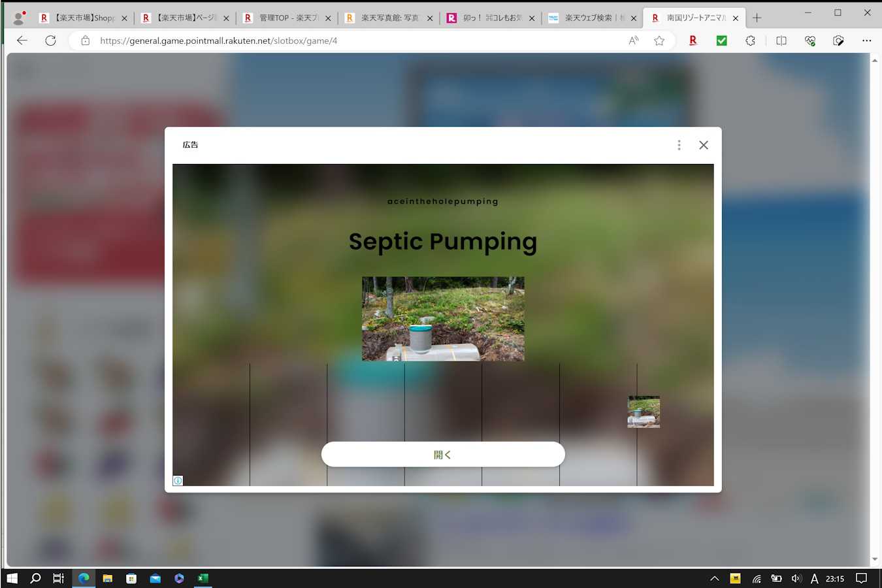Open Edge settings and more menu
The height and width of the screenshot is (588, 882).
click(866, 41)
